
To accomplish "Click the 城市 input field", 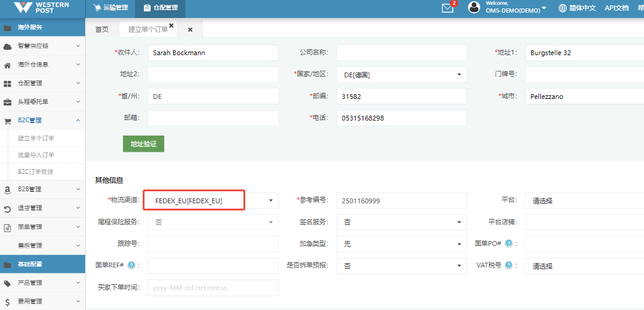I will pos(585,97).
